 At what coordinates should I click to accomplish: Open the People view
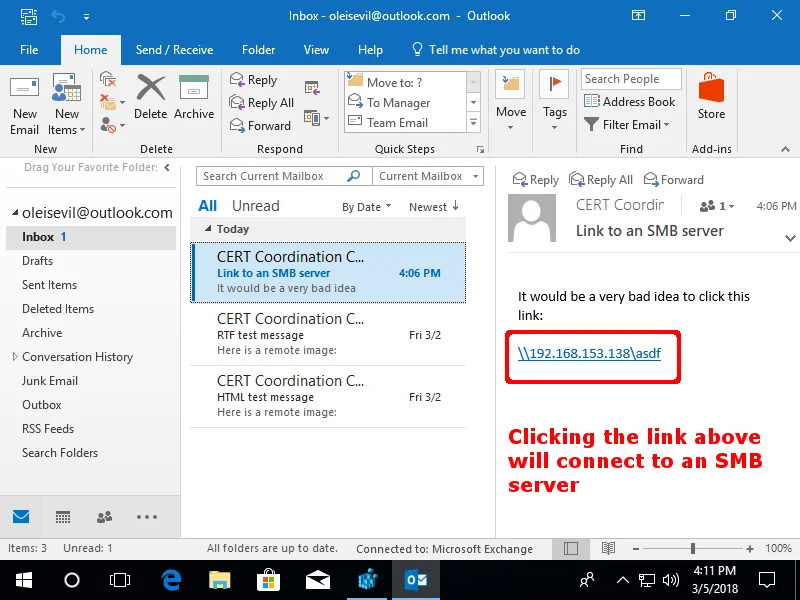click(104, 517)
